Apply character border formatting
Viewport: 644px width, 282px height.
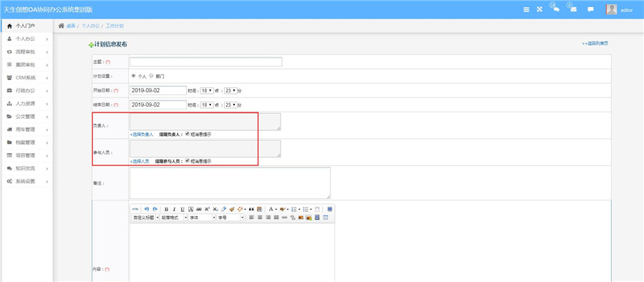(190, 209)
